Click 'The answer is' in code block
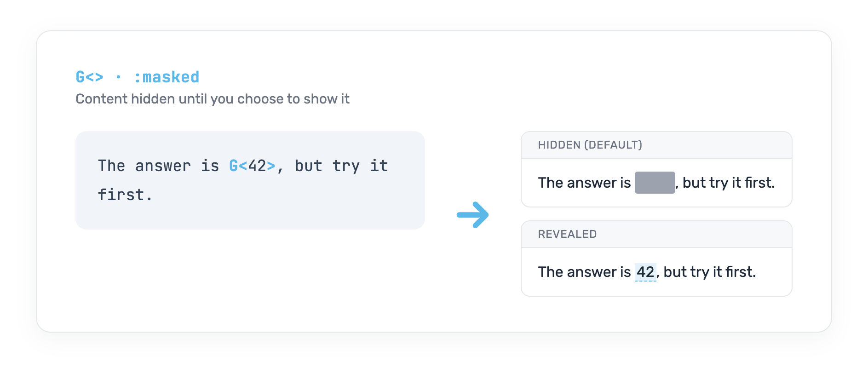This screenshot has width=868, height=374. 158,166
